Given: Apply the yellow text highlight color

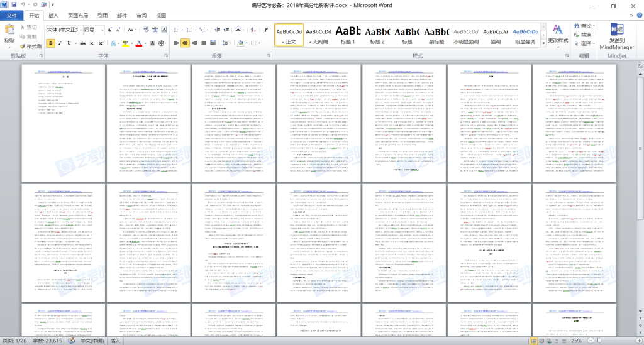Looking at the screenshot, I should 125,43.
